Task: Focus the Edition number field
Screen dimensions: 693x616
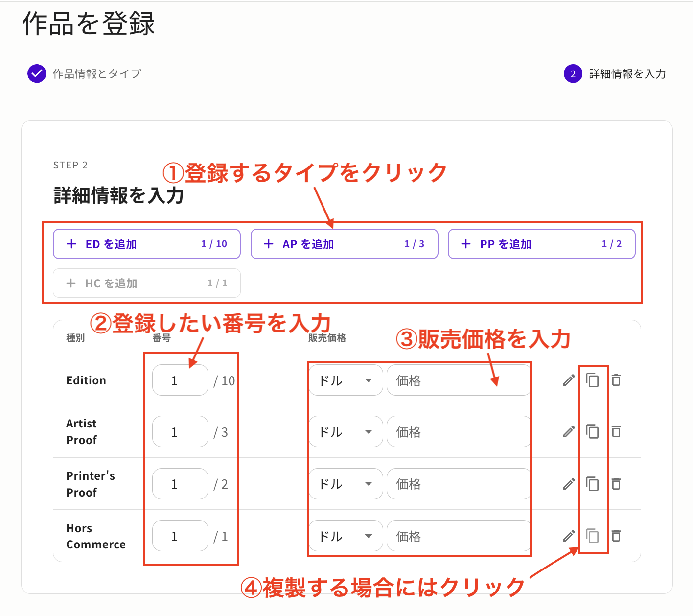Action: pos(181,380)
